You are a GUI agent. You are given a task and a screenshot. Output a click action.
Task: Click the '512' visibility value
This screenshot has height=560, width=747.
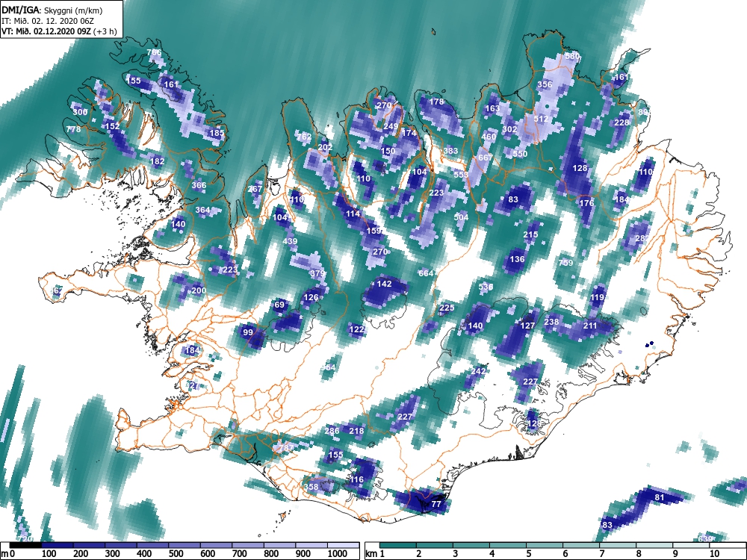(x=541, y=119)
